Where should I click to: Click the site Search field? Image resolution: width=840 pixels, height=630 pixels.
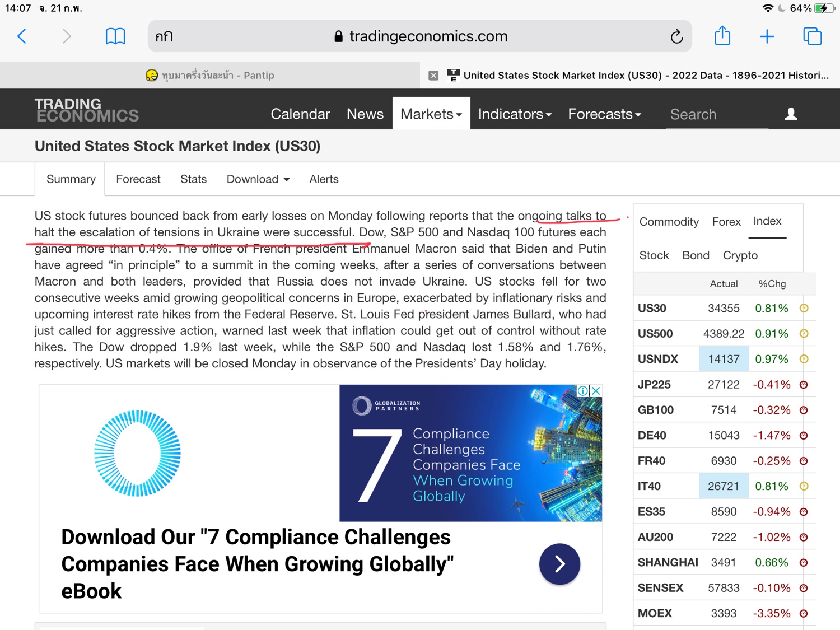pos(717,114)
